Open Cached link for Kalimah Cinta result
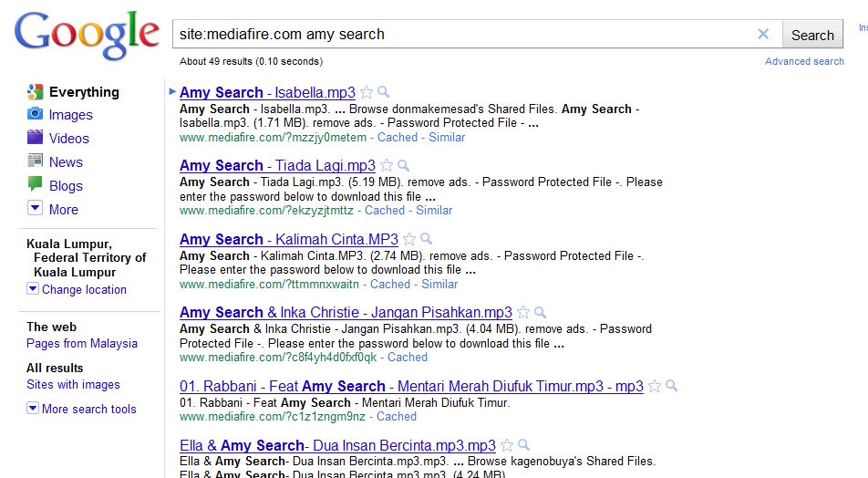Screen dimensions: 868x478 [x=390, y=284]
